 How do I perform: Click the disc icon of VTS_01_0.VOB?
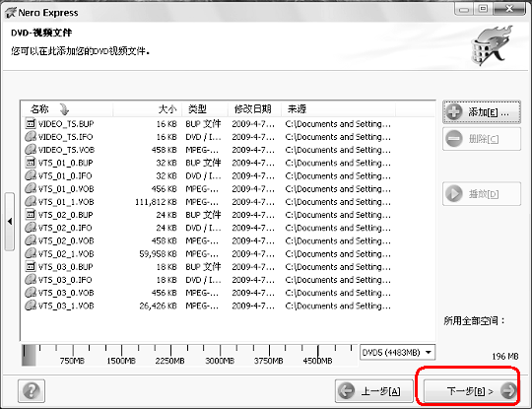(31, 188)
